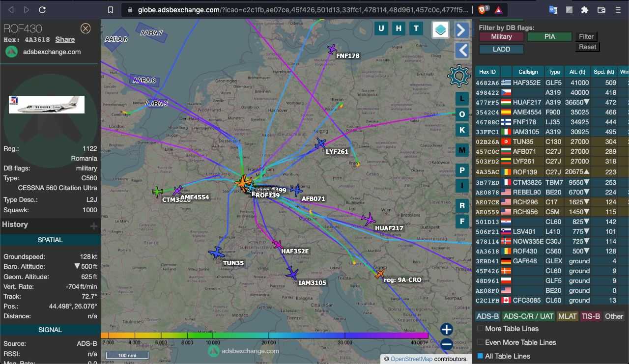The height and width of the screenshot is (364, 629).
Task: Sort table by Alt. (ft) column
Action: click(x=577, y=72)
